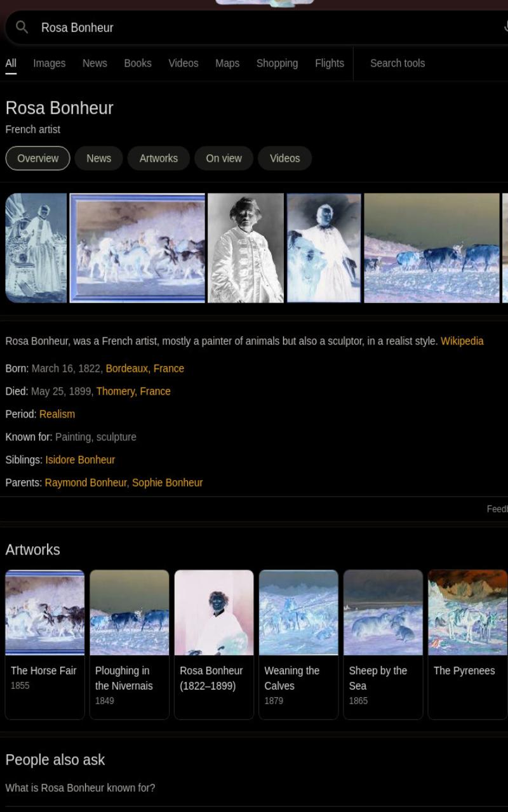The image size is (508, 812).
Task: Select the Overview chip
Action: (37, 159)
